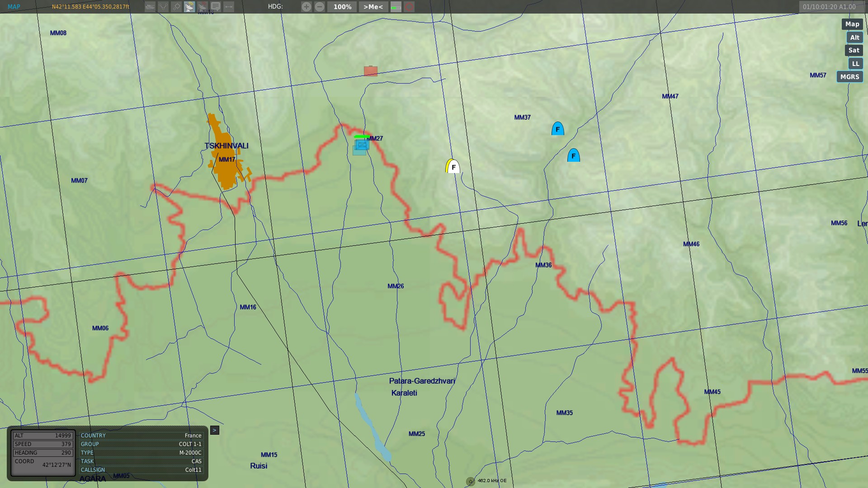Screen dimensions: 868x488
Task: Click the MM07 grid label
Action: [x=79, y=180]
